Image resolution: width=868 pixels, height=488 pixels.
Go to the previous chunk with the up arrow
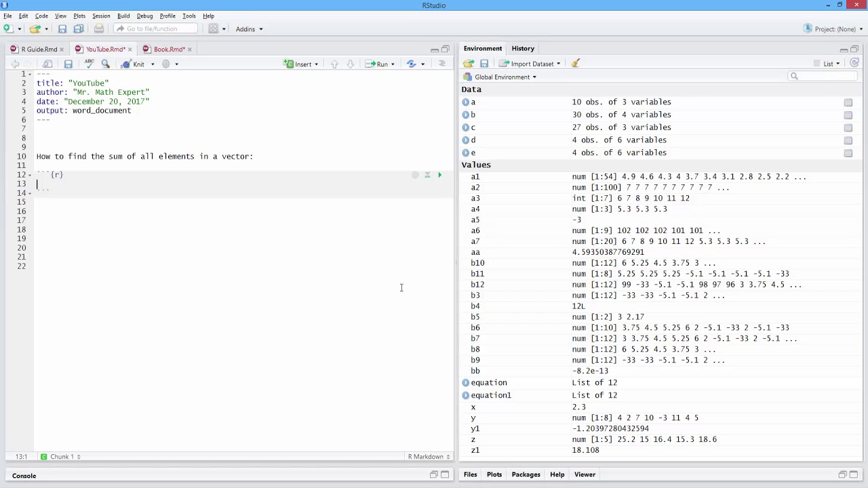(334, 64)
